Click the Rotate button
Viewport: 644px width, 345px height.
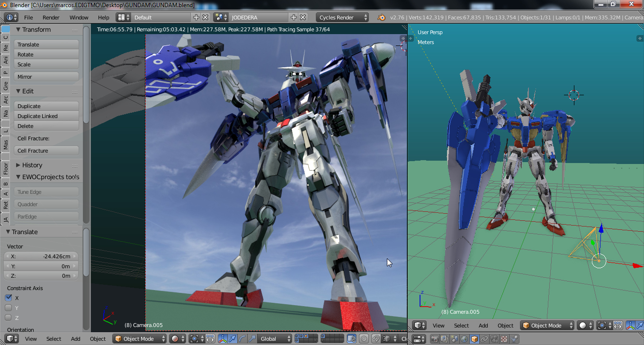(x=46, y=54)
